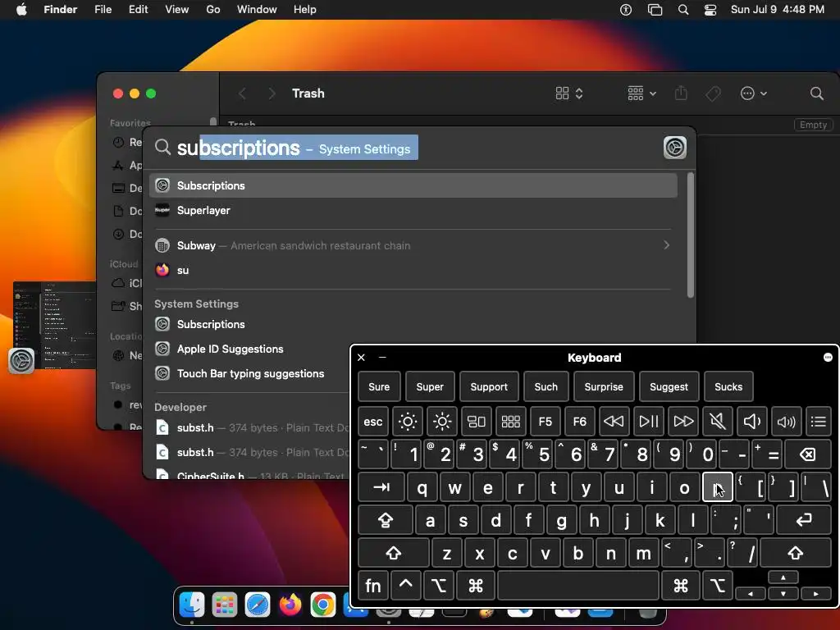Click the play/pause media key
This screenshot has width=840, height=630.
click(x=648, y=422)
